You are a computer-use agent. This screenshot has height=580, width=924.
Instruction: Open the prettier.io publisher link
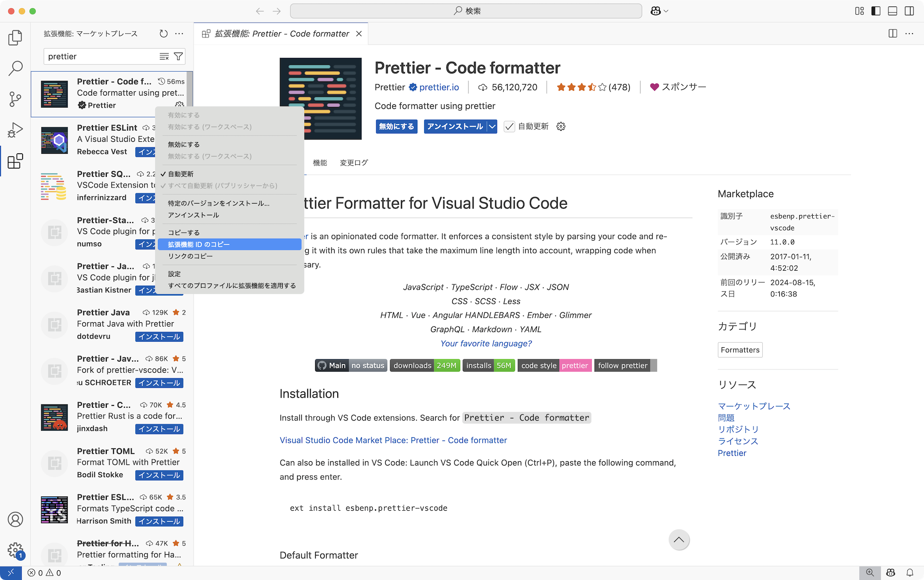(439, 87)
